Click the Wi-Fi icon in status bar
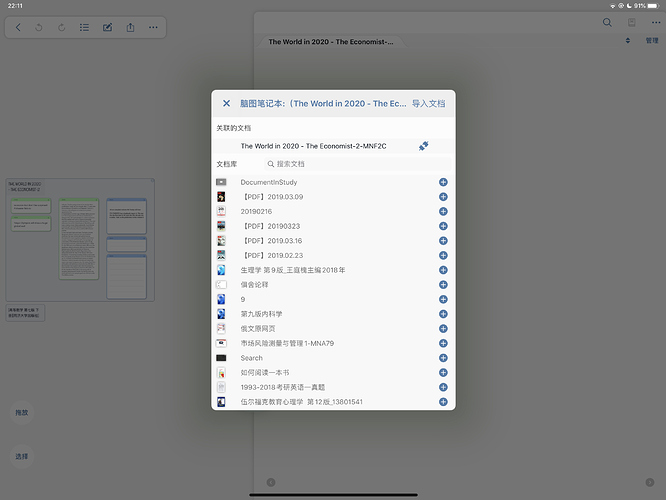Image resolution: width=666 pixels, height=500 pixels. (x=612, y=6)
